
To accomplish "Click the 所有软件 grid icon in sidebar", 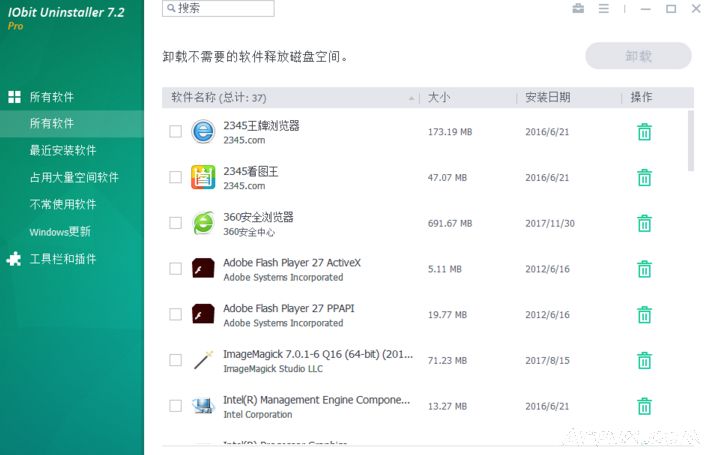I will 14,97.
